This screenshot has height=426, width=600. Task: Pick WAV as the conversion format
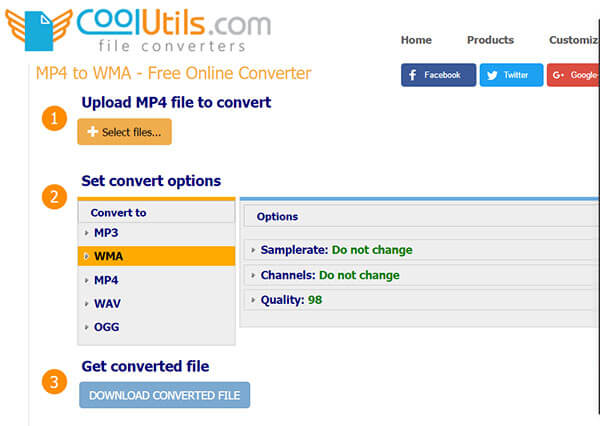point(107,303)
